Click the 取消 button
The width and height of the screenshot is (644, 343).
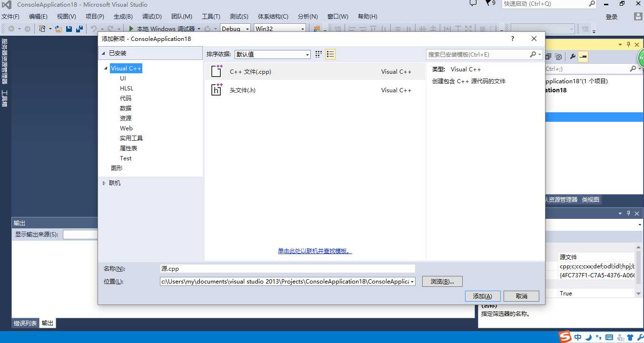point(521,296)
